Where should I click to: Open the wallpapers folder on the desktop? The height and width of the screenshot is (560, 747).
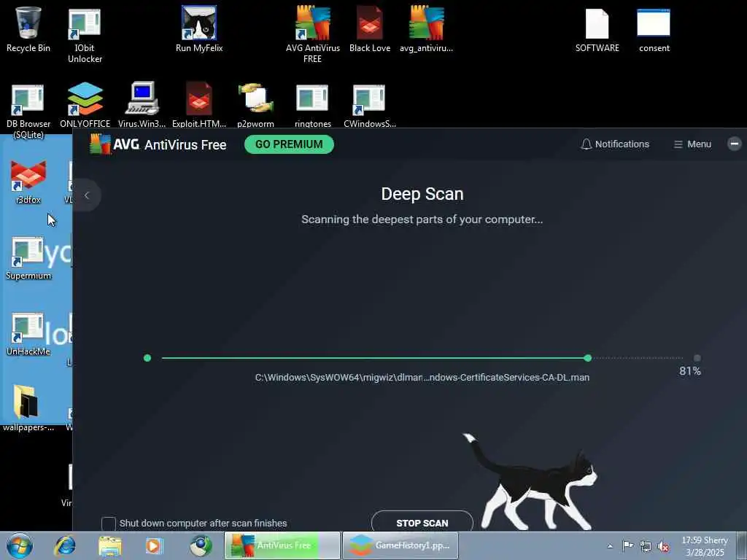tap(28, 408)
